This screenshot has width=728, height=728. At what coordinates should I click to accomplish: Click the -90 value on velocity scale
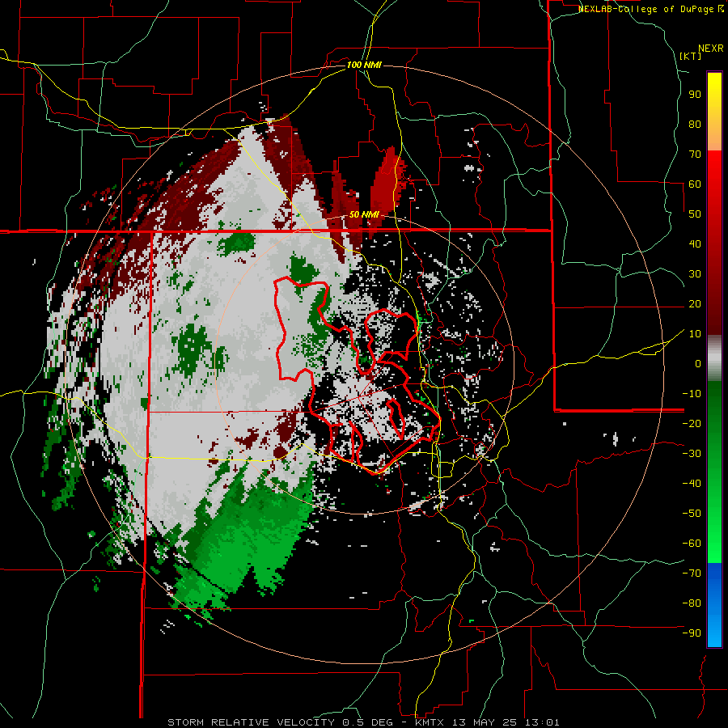(692, 633)
